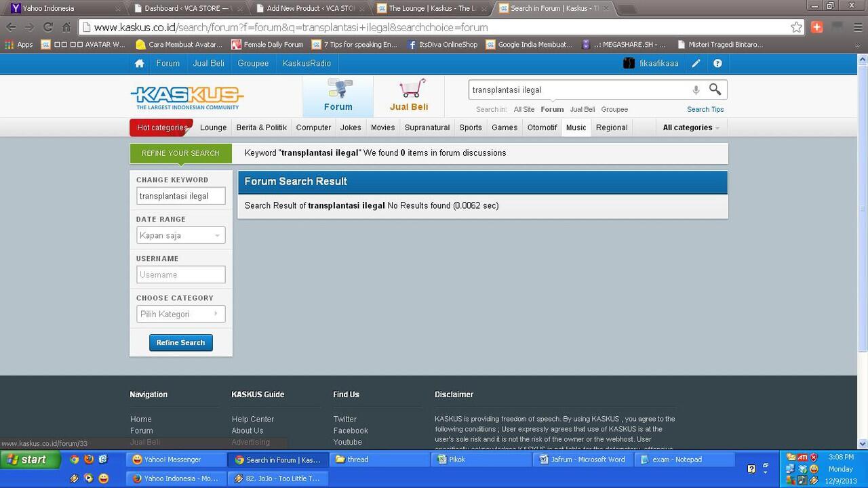
Task: Click the Refine Search button
Action: (180, 342)
